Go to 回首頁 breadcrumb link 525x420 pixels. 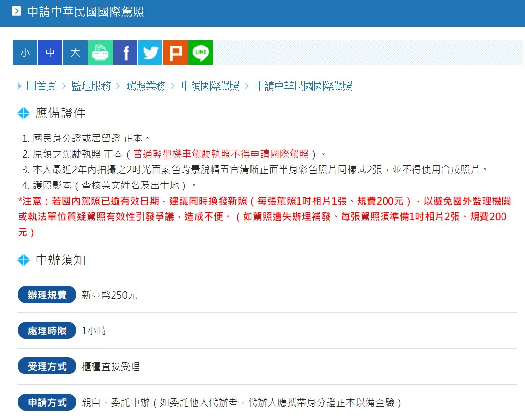(41, 86)
